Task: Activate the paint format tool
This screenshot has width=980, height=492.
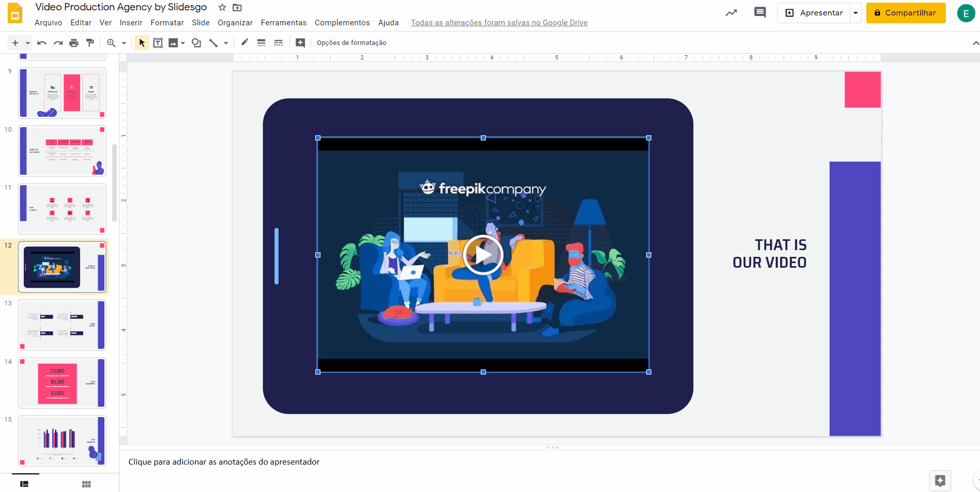Action: 90,43
